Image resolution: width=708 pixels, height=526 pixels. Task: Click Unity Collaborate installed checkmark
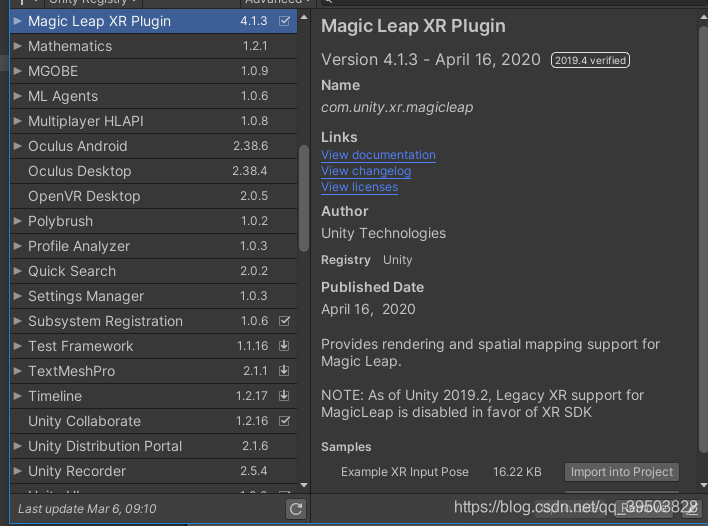click(284, 421)
